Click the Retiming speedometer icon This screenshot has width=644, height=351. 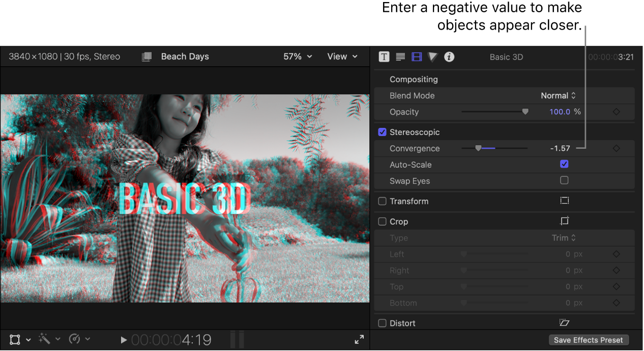tap(75, 339)
